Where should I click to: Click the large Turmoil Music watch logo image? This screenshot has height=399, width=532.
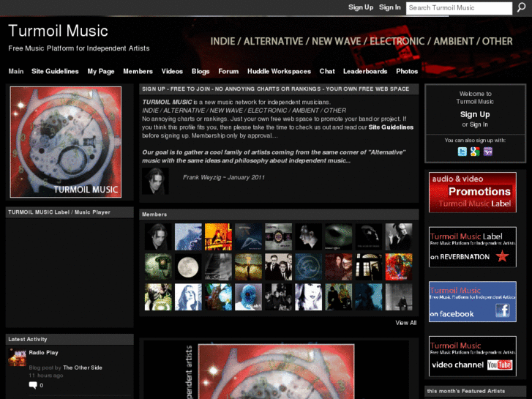pos(66,142)
